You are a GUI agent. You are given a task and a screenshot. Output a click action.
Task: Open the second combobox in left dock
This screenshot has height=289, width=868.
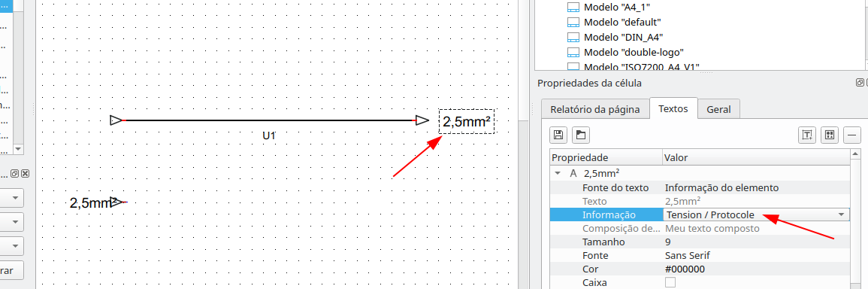tap(11, 222)
